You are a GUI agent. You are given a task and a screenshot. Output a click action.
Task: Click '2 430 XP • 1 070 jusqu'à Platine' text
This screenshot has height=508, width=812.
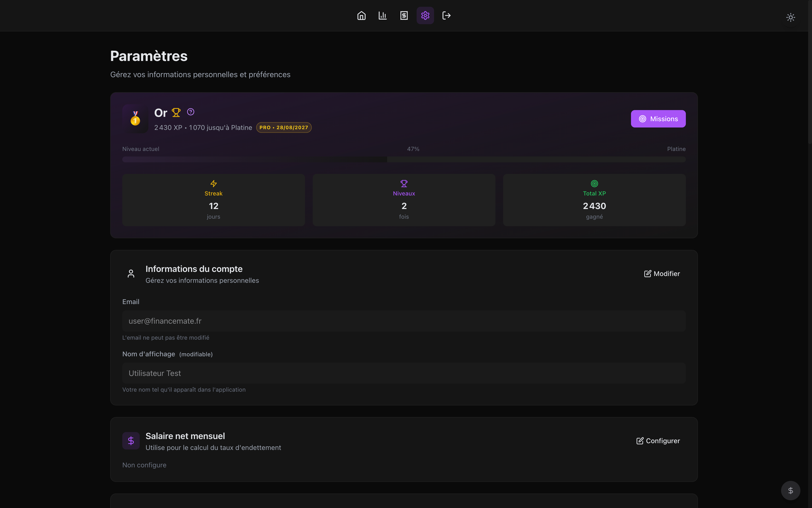[x=203, y=128]
